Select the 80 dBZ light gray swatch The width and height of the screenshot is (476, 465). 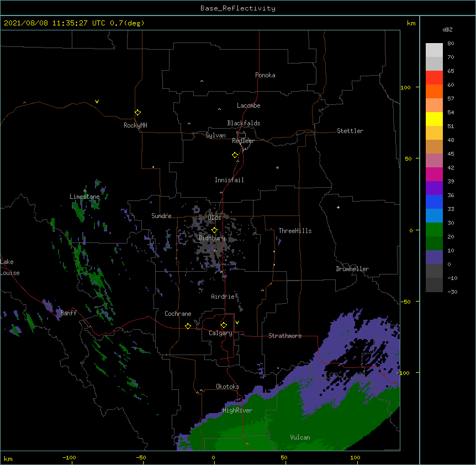(x=434, y=50)
